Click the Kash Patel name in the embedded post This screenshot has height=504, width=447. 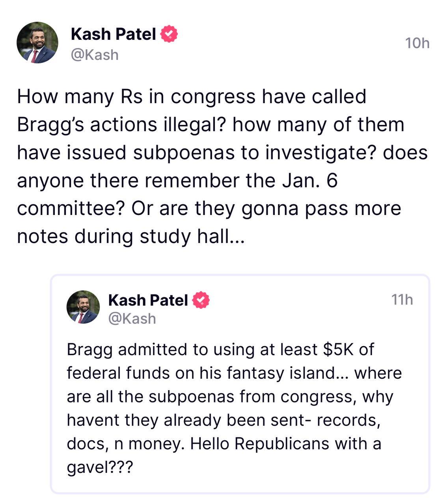pyautogui.click(x=147, y=300)
